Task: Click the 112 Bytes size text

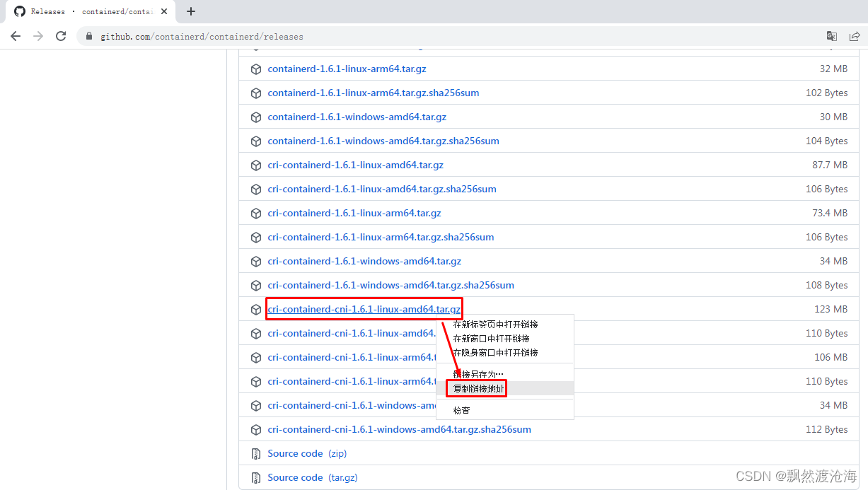Action: coord(826,430)
